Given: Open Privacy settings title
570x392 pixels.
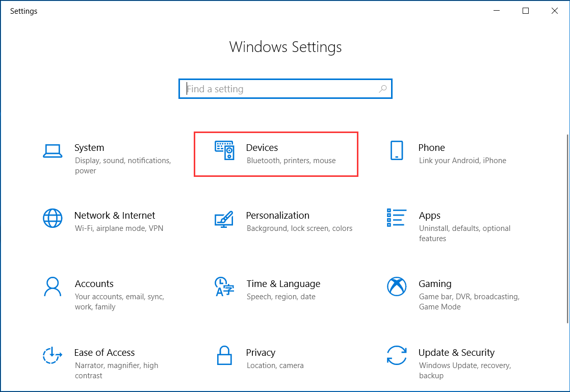Looking at the screenshot, I should pos(261,353).
